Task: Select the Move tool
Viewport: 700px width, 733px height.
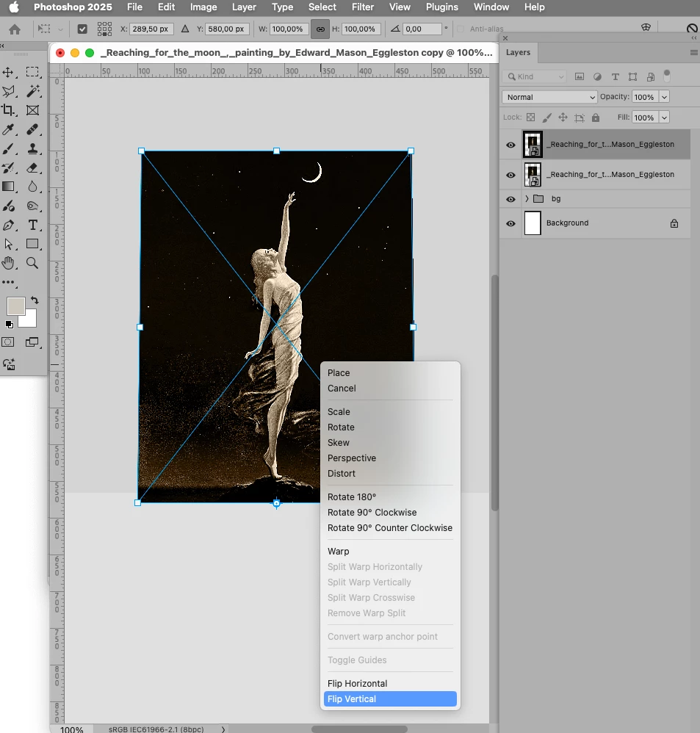Action: [8, 72]
